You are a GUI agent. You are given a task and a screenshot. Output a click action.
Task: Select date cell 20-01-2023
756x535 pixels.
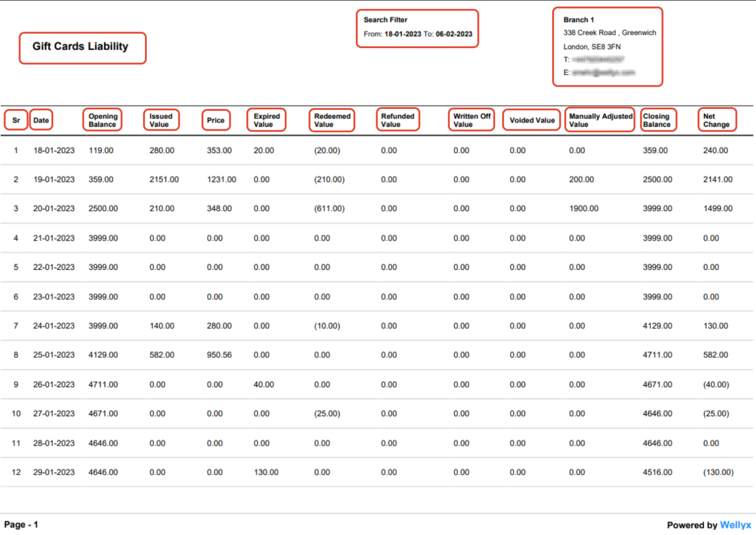coord(54,209)
